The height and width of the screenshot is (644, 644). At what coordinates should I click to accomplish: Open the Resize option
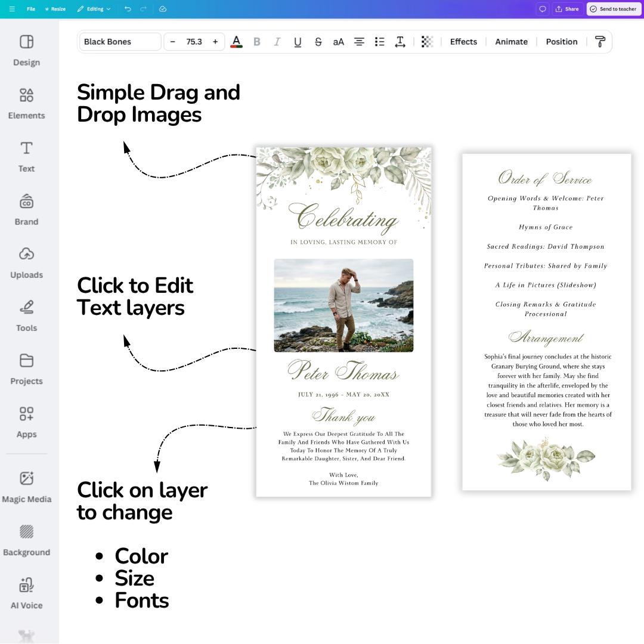55,9
